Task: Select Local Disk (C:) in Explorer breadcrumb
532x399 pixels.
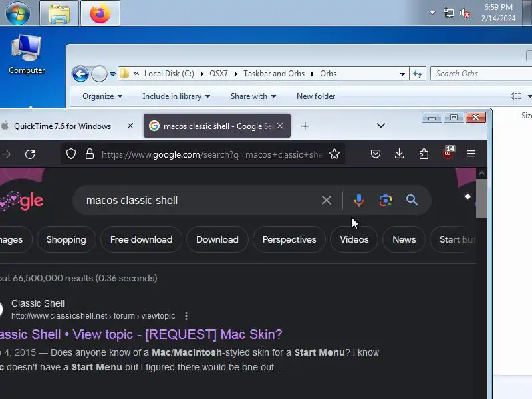Action: 169,74
